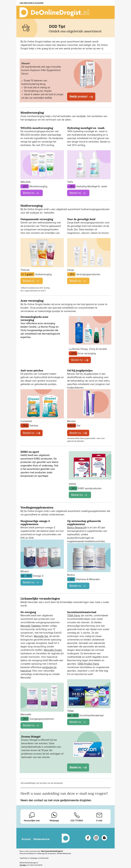
Task: Open the Persoonlijke chat icon
Action: pyautogui.click(x=32, y=815)
